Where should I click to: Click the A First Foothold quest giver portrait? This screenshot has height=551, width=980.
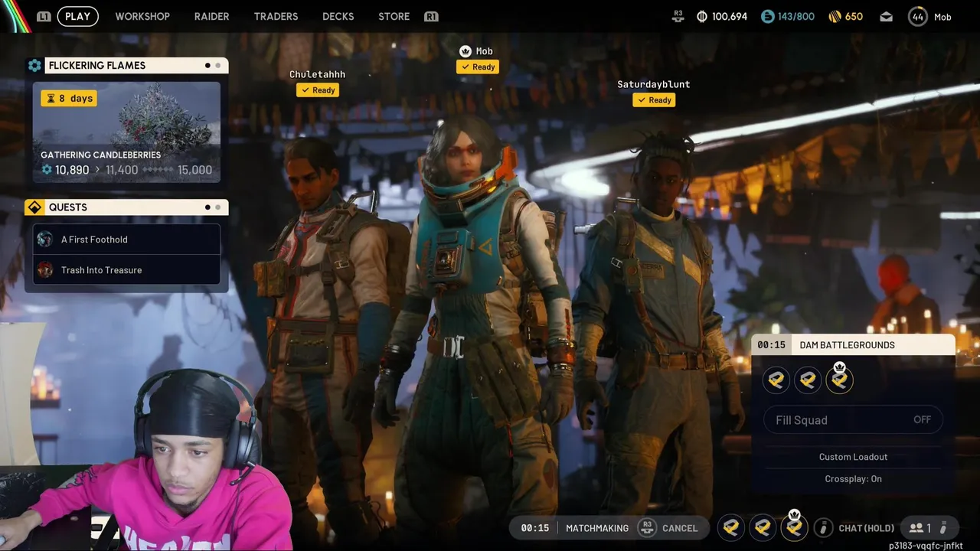pos(45,240)
